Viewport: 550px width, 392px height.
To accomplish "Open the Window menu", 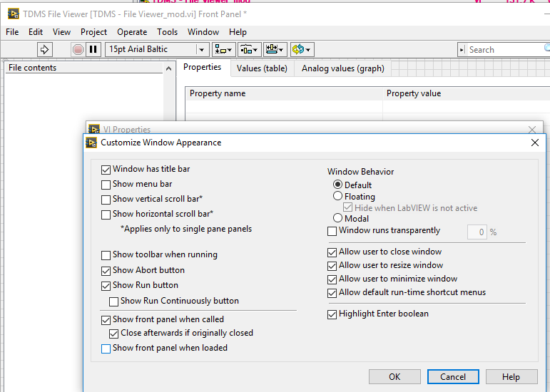I will point(203,32).
